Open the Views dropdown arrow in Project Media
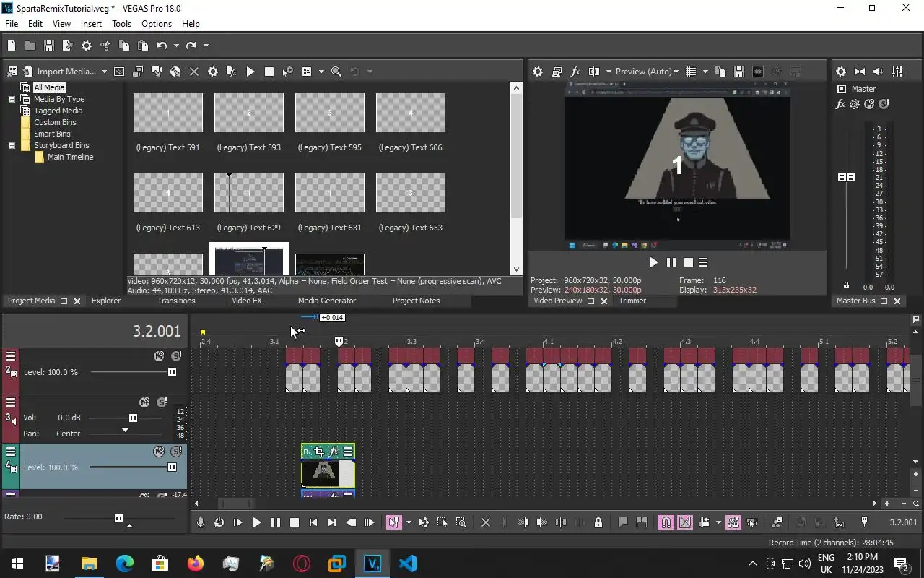Screen dimensions: 924x578 coord(321,72)
